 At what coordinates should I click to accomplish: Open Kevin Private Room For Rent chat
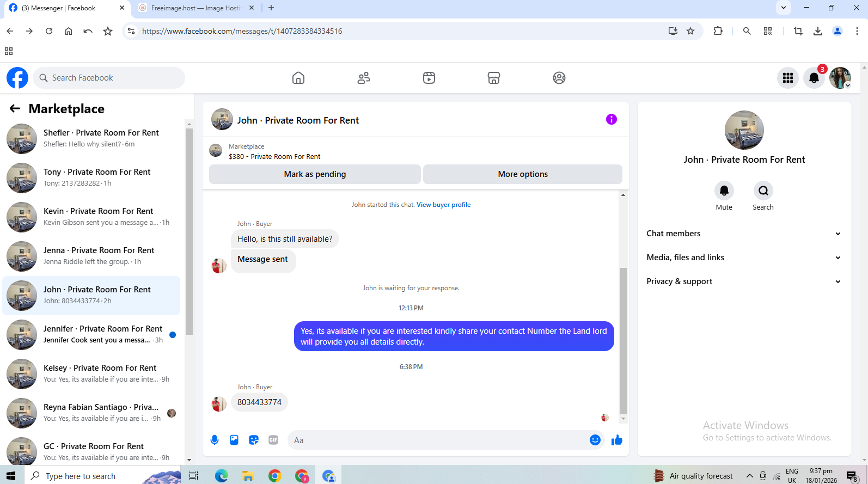point(91,217)
